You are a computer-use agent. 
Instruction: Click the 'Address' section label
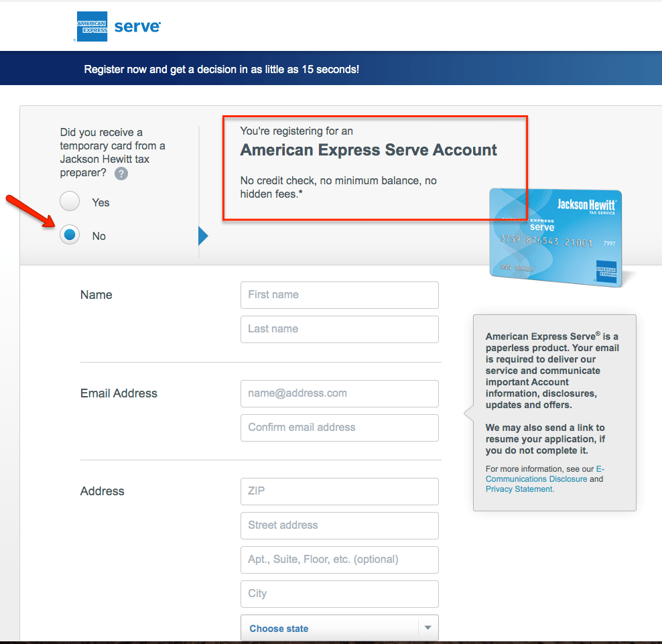pyautogui.click(x=102, y=491)
